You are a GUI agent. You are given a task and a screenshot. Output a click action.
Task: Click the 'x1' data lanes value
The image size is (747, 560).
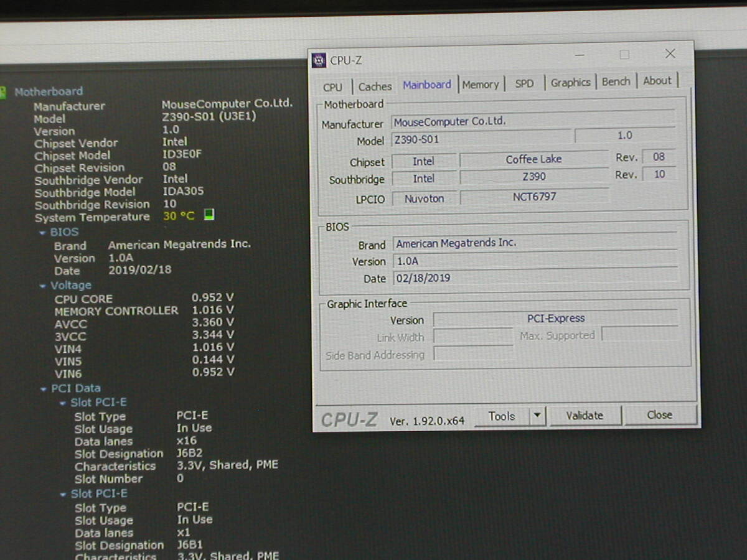tap(184, 533)
